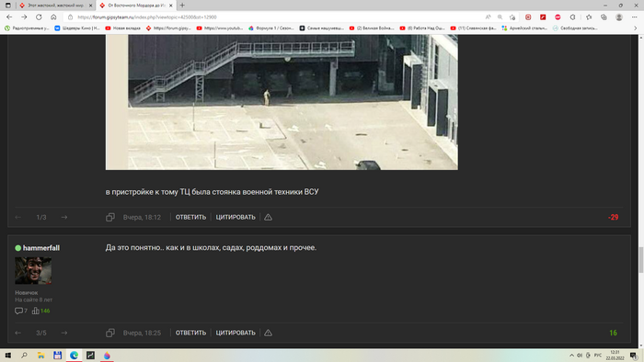Open the Favorites list icon in toolbar
The height and width of the screenshot is (362, 644).
(x=589, y=17)
